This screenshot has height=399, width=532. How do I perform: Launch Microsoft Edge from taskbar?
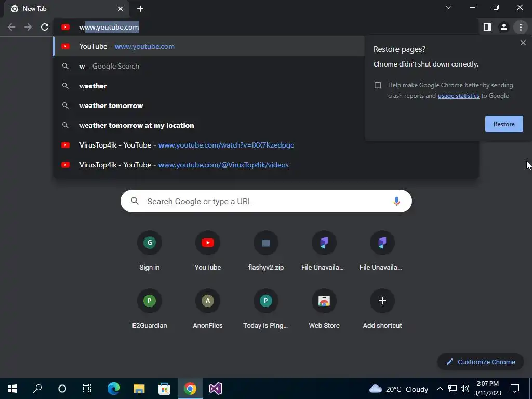click(114, 389)
